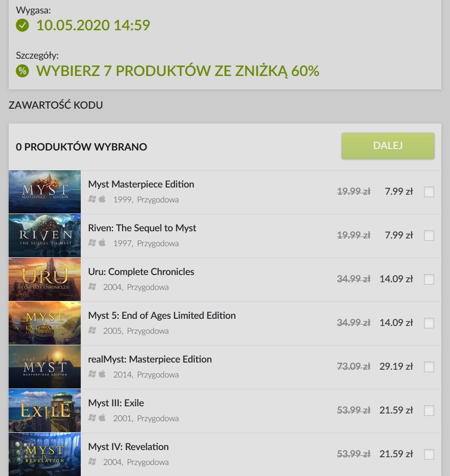This screenshot has width=450, height=476.
Task: Select the WYBIERZ 7 PRODUKTÓW ZE ZNIŻKĄ 60% text
Action: tap(177, 71)
